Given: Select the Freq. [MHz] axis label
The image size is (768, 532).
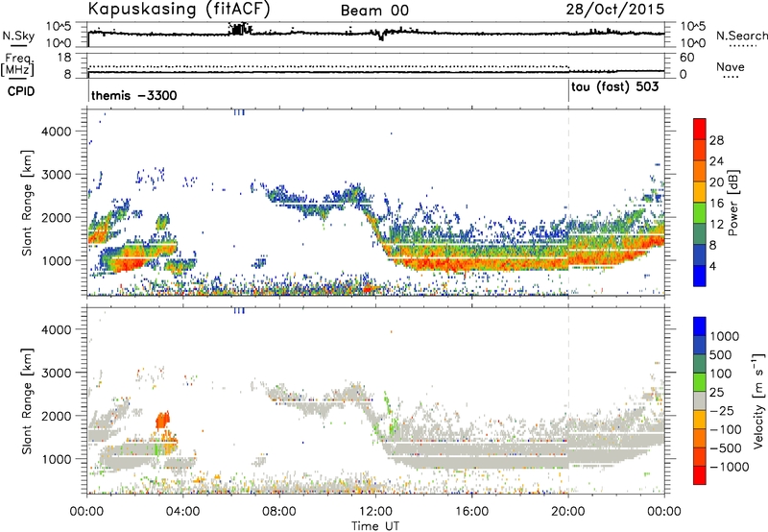Looking at the screenshot, I should point(18,65).
